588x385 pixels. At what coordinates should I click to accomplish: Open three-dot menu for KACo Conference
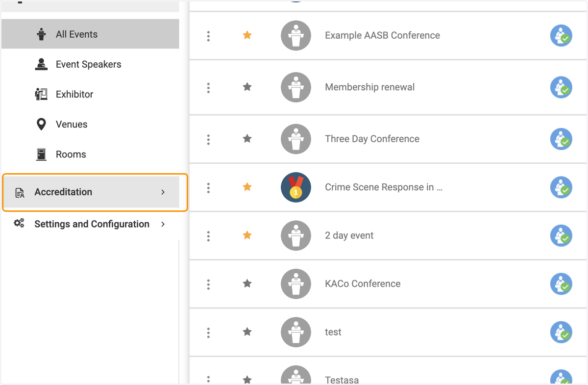(208, 284)
